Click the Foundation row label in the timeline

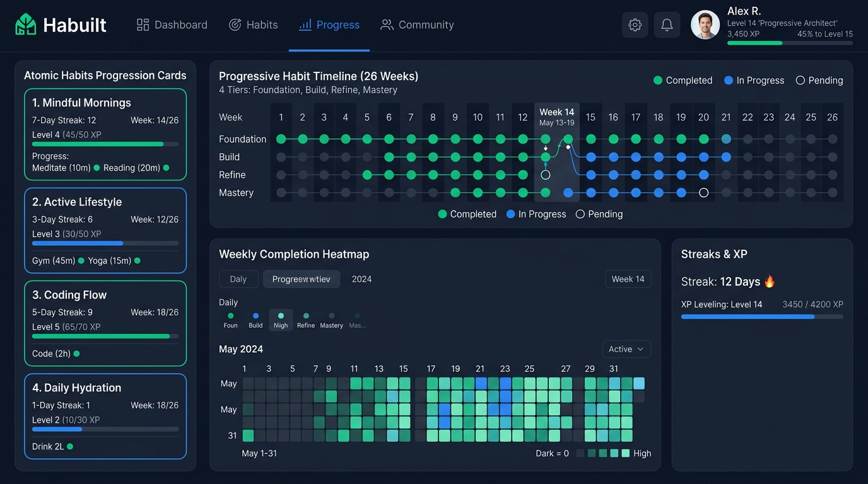[x=242, y=139]
